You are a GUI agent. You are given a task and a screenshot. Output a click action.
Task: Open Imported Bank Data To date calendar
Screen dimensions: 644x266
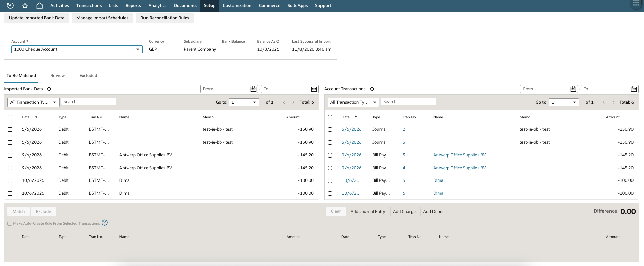314,89
